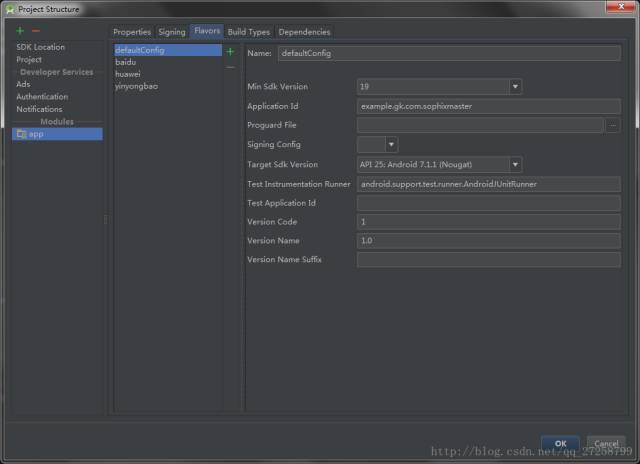Open SDK Location settings
This screenshot has width=640, height=464.
tap(40, 47)
